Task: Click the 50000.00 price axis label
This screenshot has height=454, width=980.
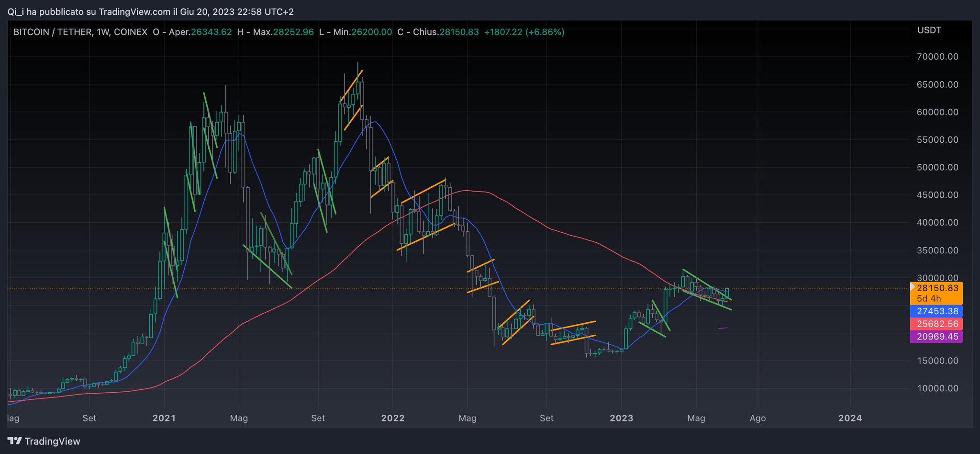Action: pyautogui.click(x=937, y=167)
